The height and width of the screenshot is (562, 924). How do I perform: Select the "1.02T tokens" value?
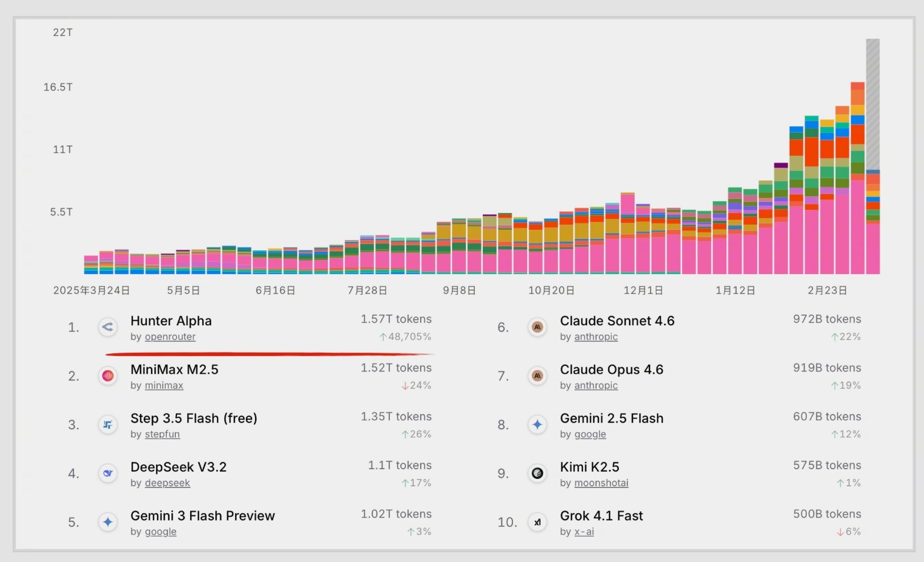[396, 514]
